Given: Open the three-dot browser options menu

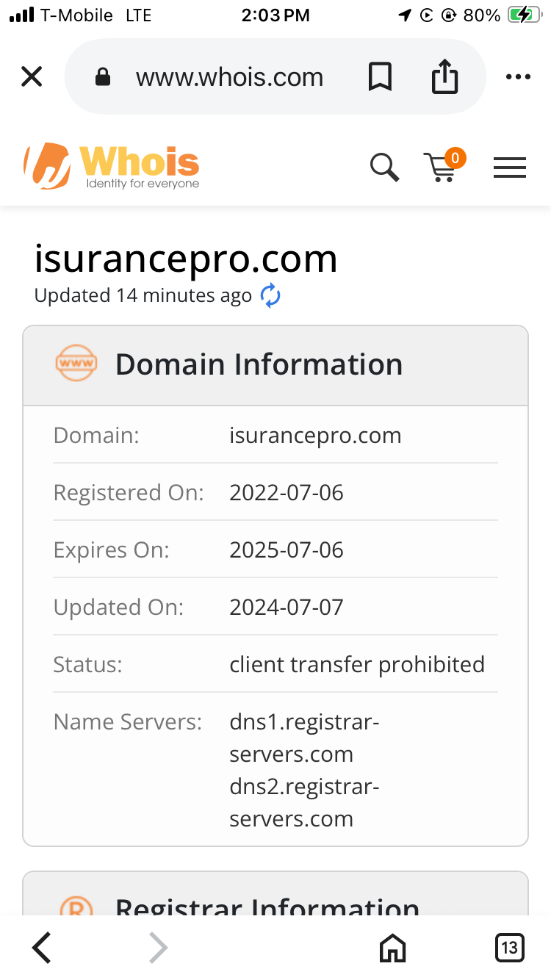Looking at the screenshot, I should tap(518, 77).
